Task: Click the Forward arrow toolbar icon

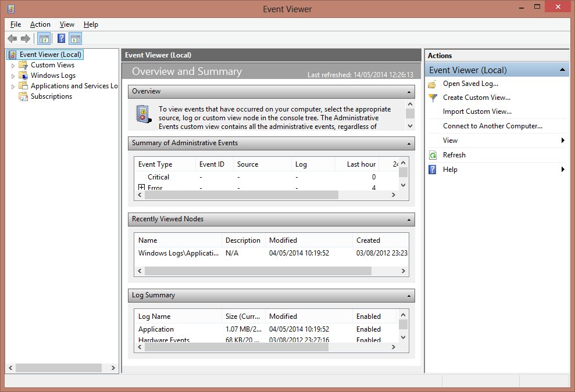Action: (25, 39)
